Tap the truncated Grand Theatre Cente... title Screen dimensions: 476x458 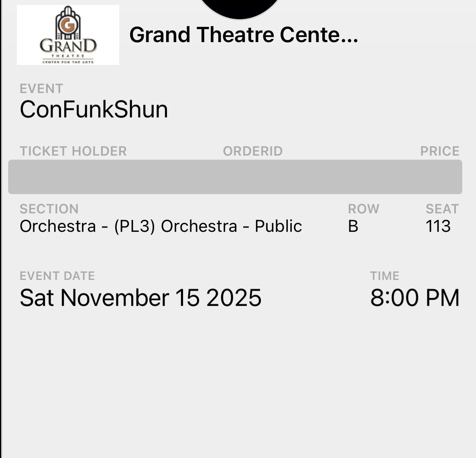pos(244,35)
